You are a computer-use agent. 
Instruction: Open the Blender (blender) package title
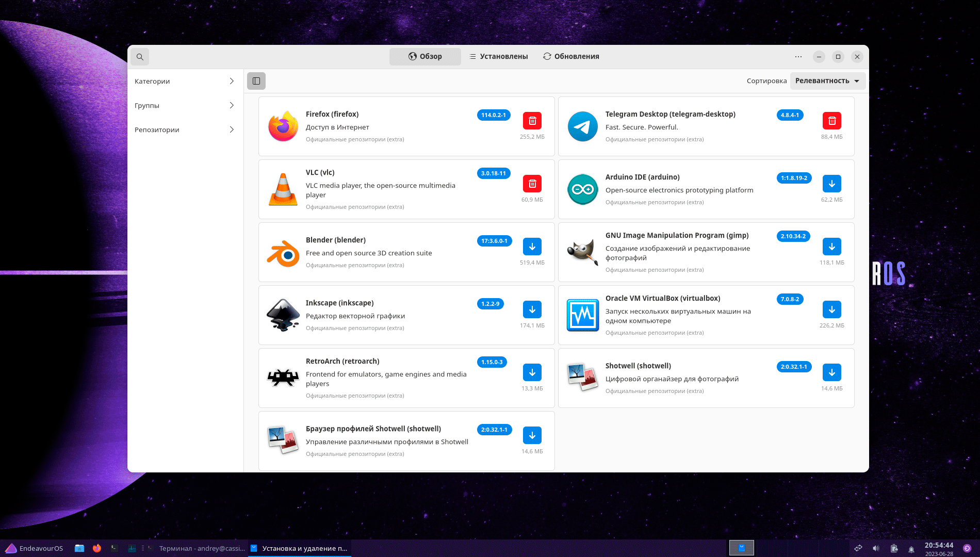pos(336,240)
